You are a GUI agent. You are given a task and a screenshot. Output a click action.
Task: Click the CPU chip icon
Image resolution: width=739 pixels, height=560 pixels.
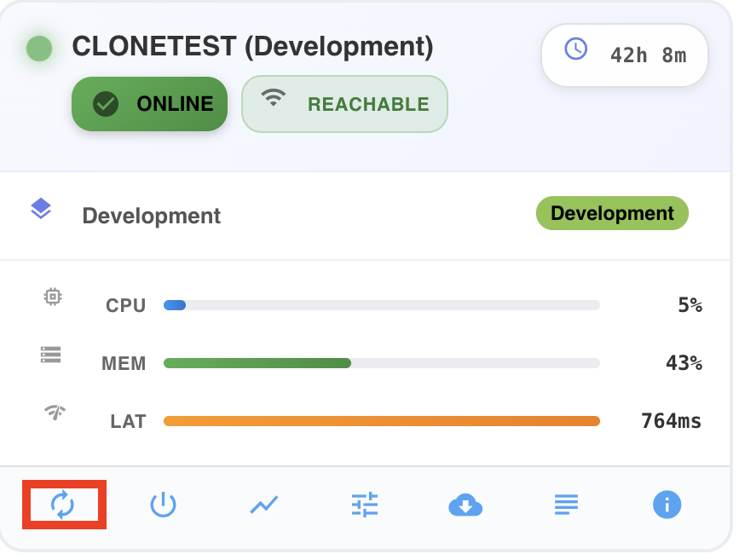(53, 297)
